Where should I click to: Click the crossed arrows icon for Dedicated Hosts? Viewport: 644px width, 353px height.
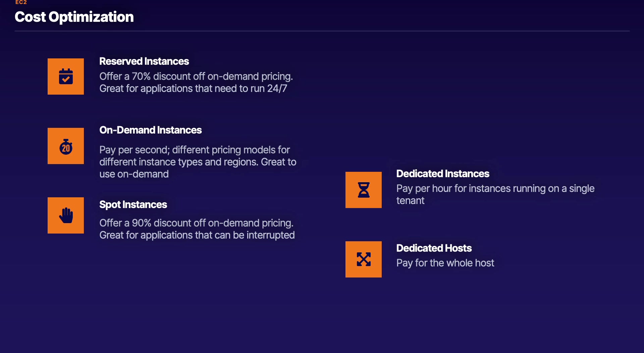tap(364, 259)
